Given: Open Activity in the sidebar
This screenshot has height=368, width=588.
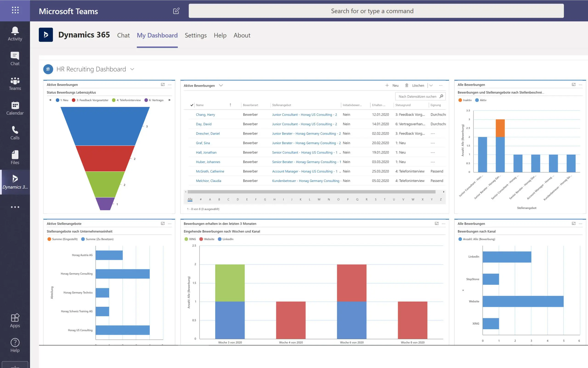Looking at the screenshot, I should tap(15, 34).
